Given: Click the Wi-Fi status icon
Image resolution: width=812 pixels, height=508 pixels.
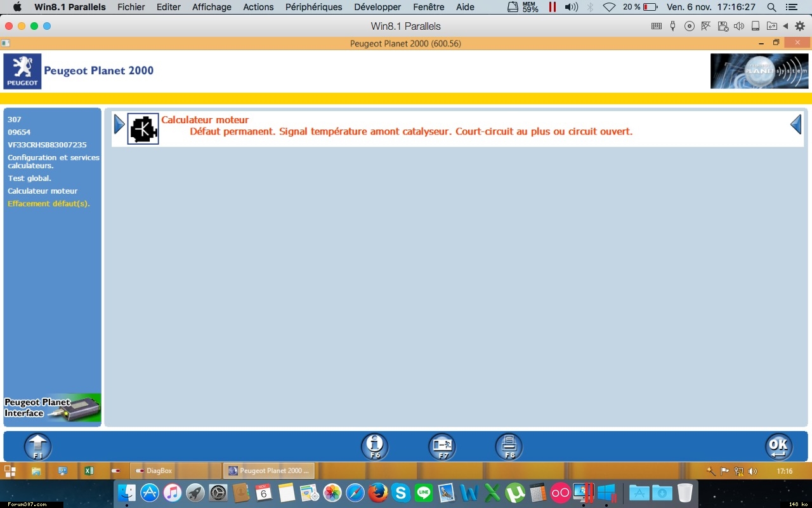Looking at the screenshot, I should pyautogui.click(x=609, y=7).
